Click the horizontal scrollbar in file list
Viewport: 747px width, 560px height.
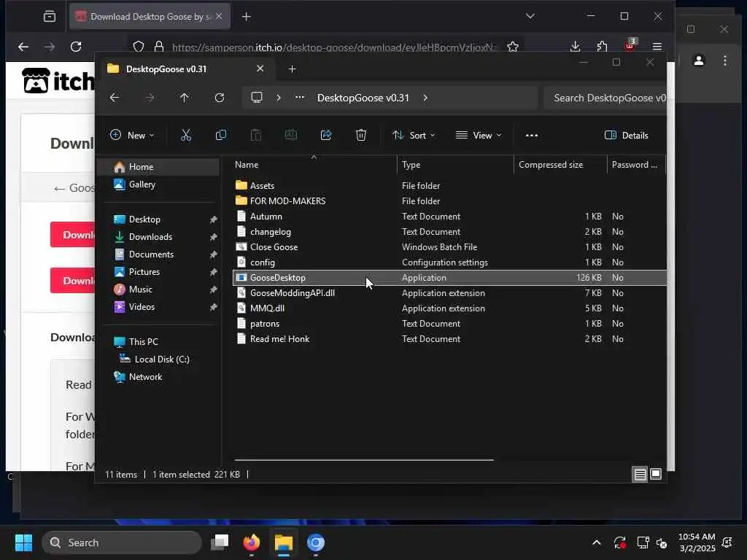pyautogui.click(x=364, y=460)
